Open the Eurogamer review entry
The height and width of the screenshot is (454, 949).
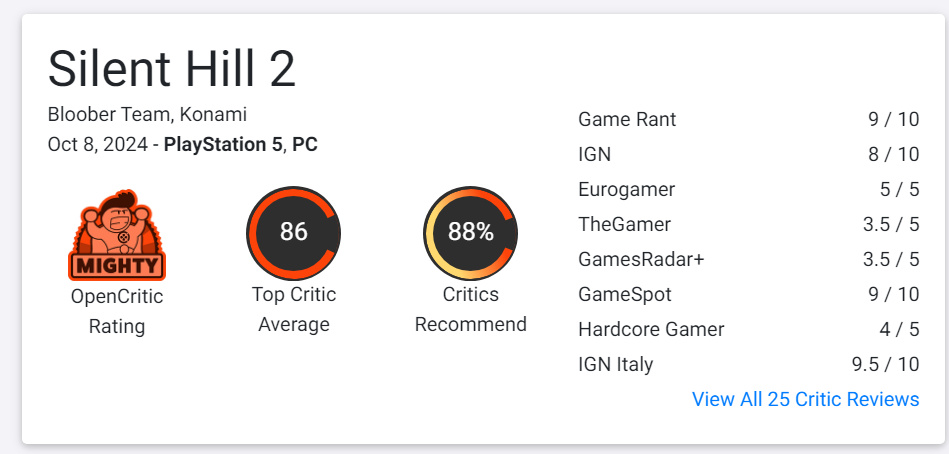click(626, 189)
